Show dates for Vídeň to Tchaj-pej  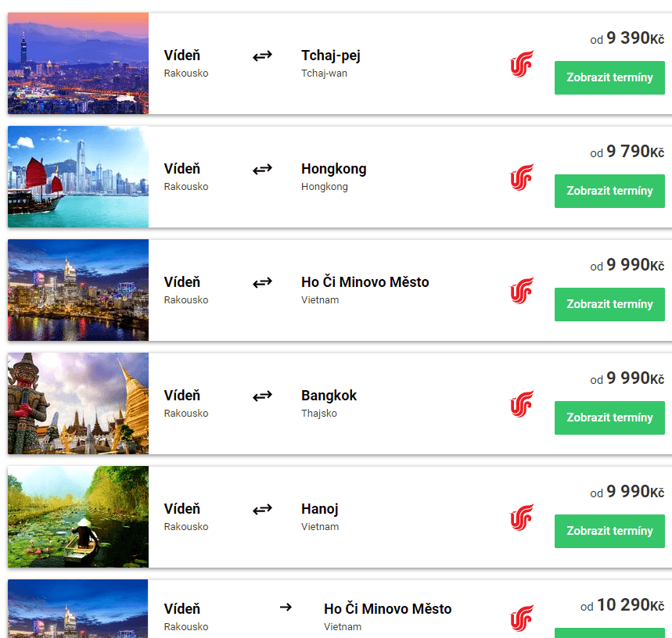click(x=609, y=77)
